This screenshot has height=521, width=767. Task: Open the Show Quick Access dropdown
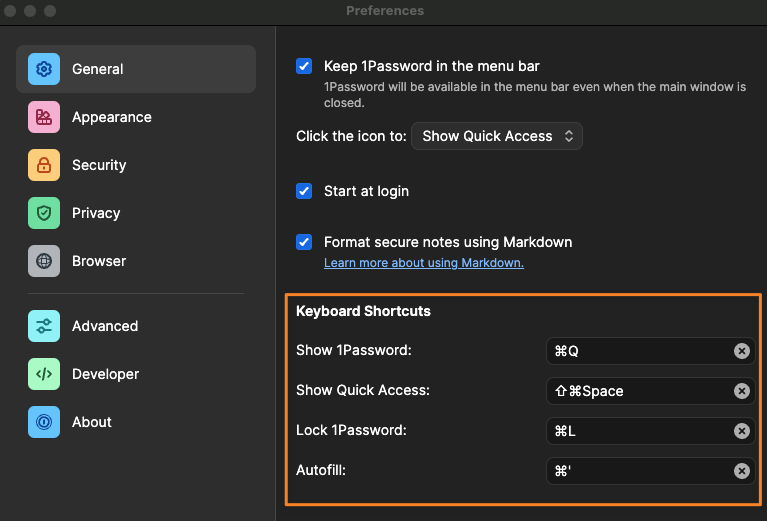497,136
